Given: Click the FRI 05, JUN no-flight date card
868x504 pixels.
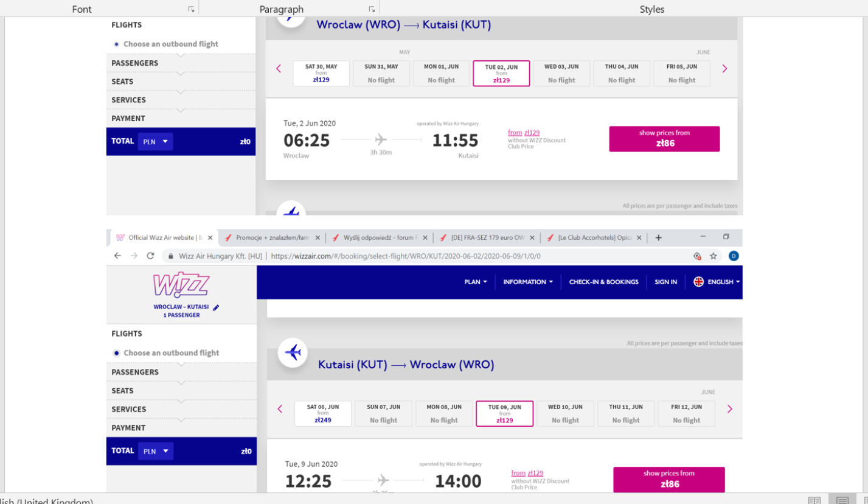Looking at the screenshot, I should [682, 73].
